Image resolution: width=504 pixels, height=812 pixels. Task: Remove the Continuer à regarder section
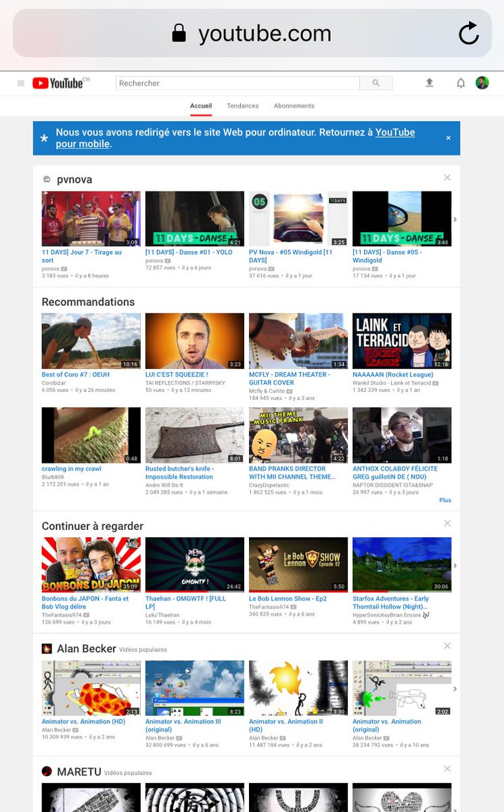pyautogui.click(x=447, y=523)
